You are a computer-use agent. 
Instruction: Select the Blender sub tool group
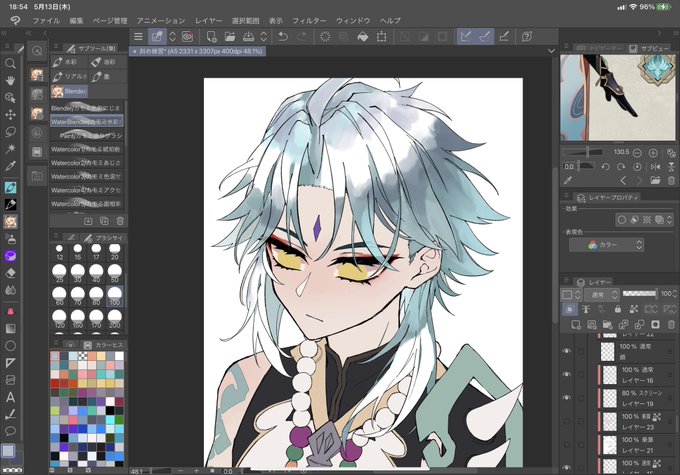click(69, 91)
